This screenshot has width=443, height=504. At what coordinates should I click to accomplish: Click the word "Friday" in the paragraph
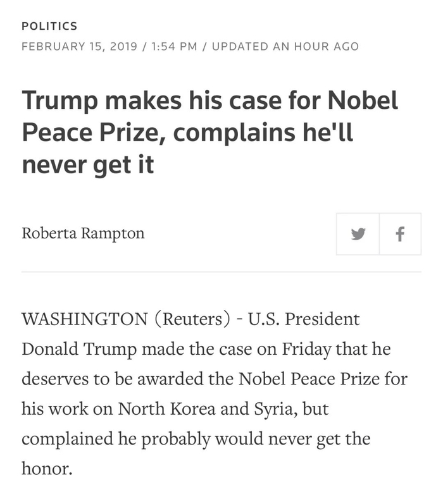pos(301,349)
